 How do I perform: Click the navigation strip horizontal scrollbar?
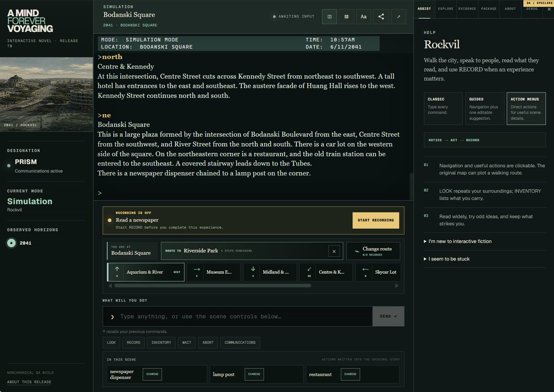point(213,286)
